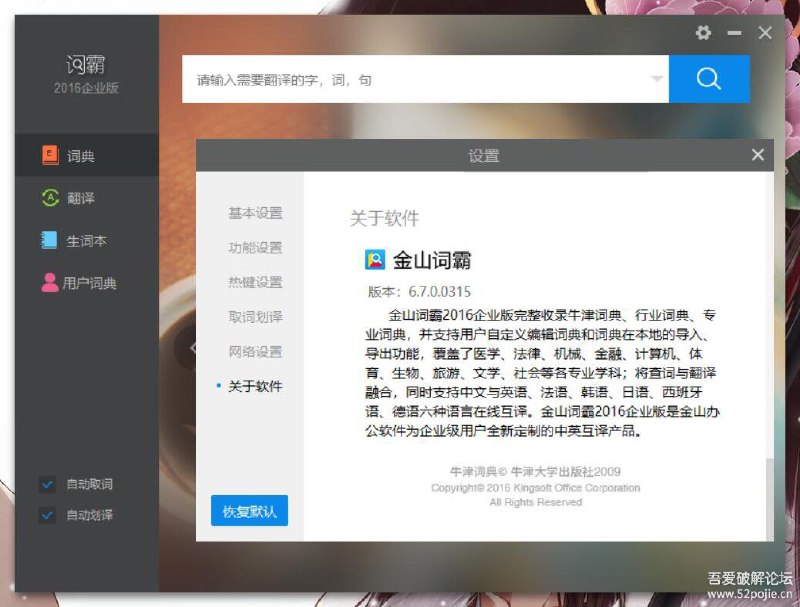Click the orange 词典 dictionary icon
Screen dimensions: 800x607
(50, 155)
